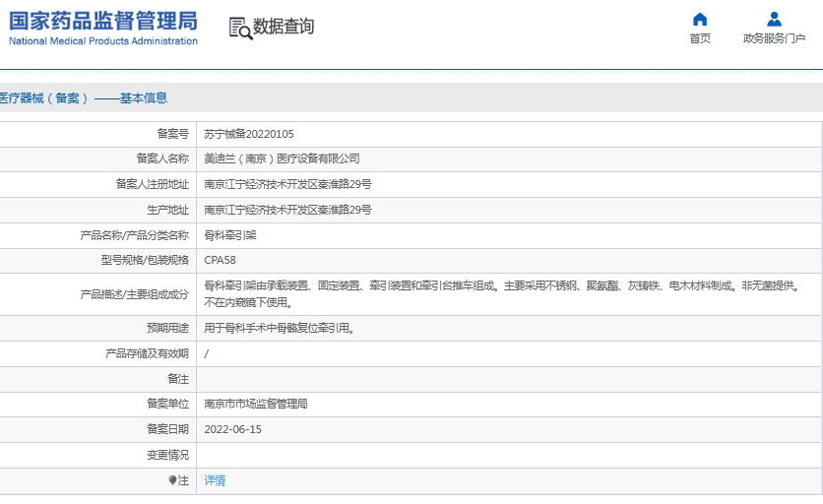Select the 预期用途 label
The width and height of the screenshot is (823, 504).
(167, 328)
